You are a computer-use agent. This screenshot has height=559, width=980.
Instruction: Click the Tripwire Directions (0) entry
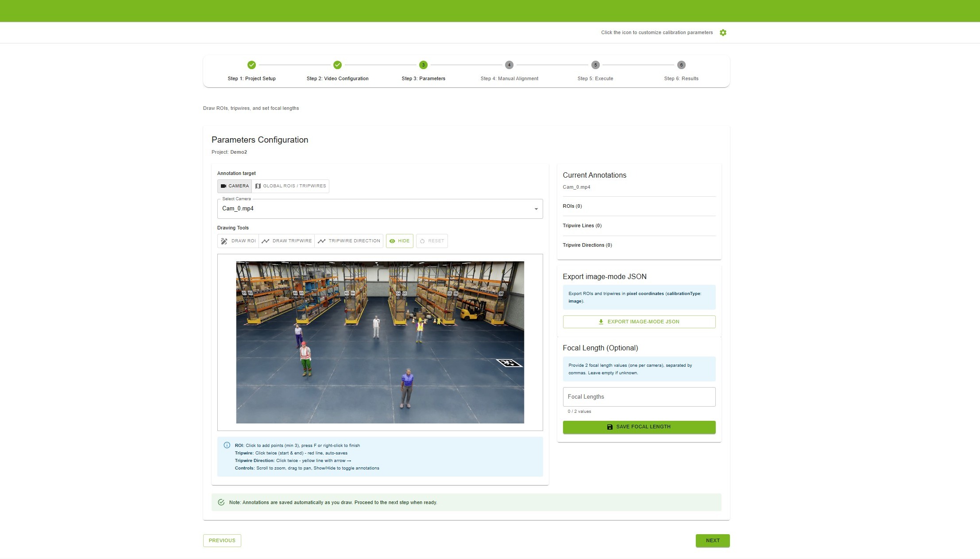point(587,245)
